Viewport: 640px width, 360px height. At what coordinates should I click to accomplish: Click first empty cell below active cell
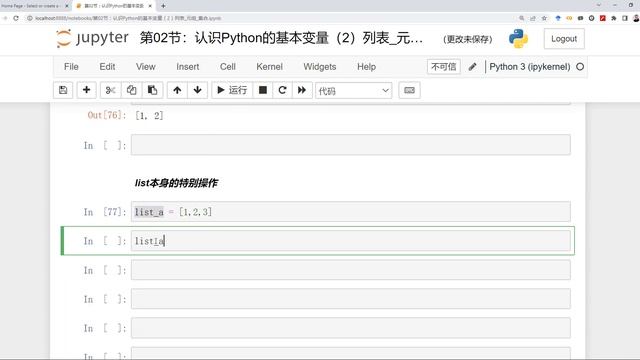point(351,270)
